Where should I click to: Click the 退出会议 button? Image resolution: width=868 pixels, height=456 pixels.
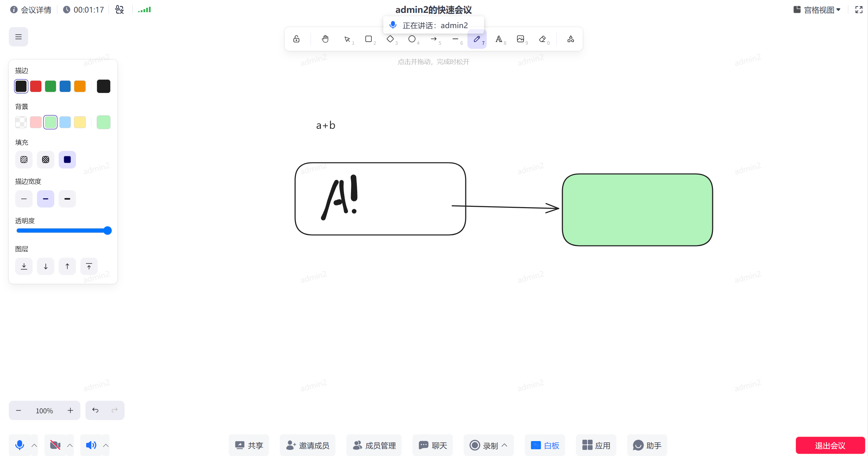pyautogui.click(x=830, y=445)
